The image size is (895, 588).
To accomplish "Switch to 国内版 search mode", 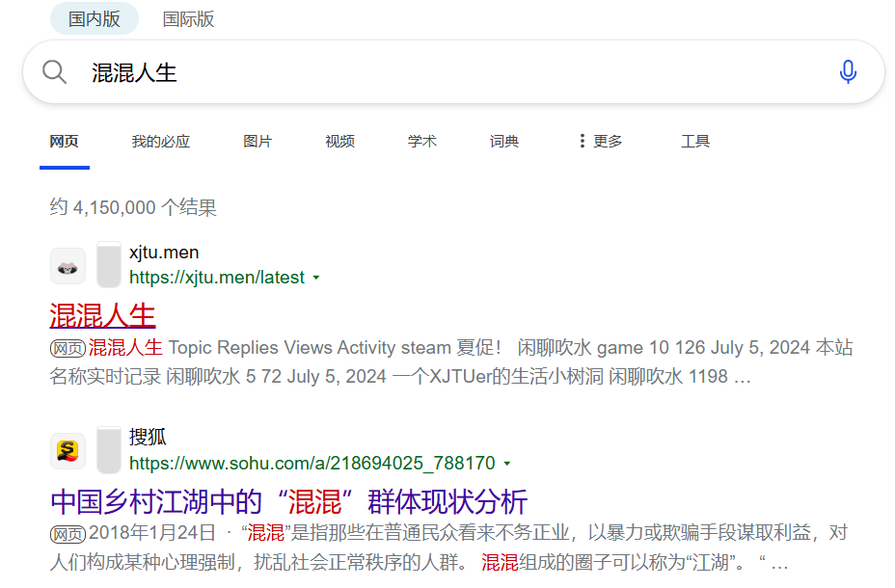I will (x=95, y=19).
